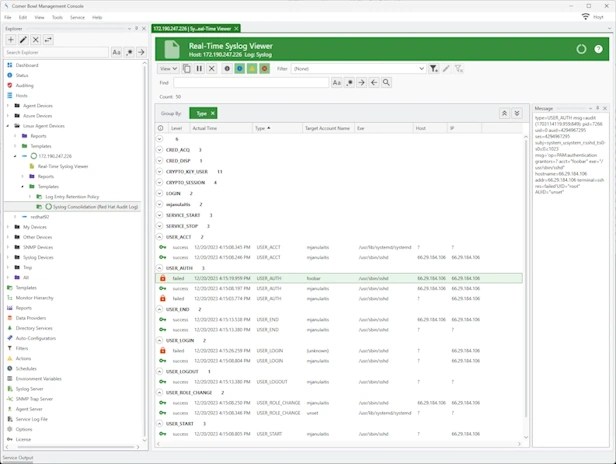Image resolution: width=616 pixels, height=464 pixels.
Task: Collapse the USER_LOGIN group
Action: 160,340
